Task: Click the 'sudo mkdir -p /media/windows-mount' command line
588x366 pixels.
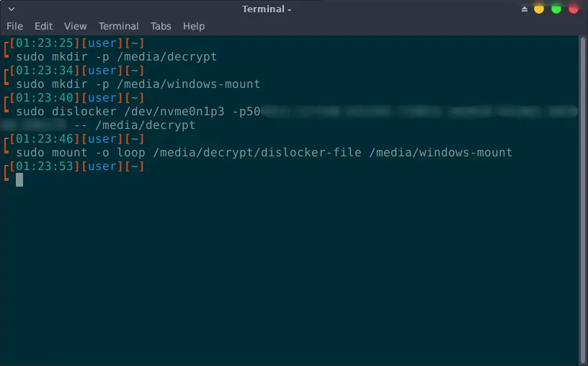Action: (x=138, y=84)
